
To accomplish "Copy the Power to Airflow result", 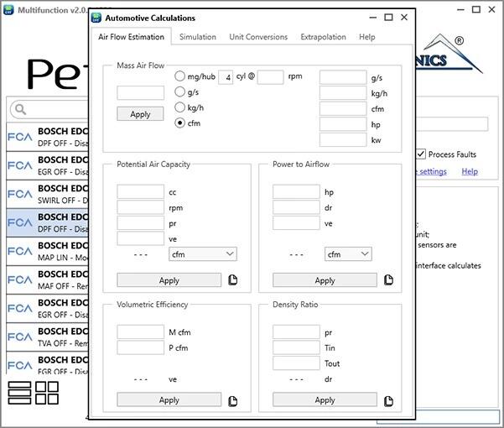I will [x=388, y=279].
